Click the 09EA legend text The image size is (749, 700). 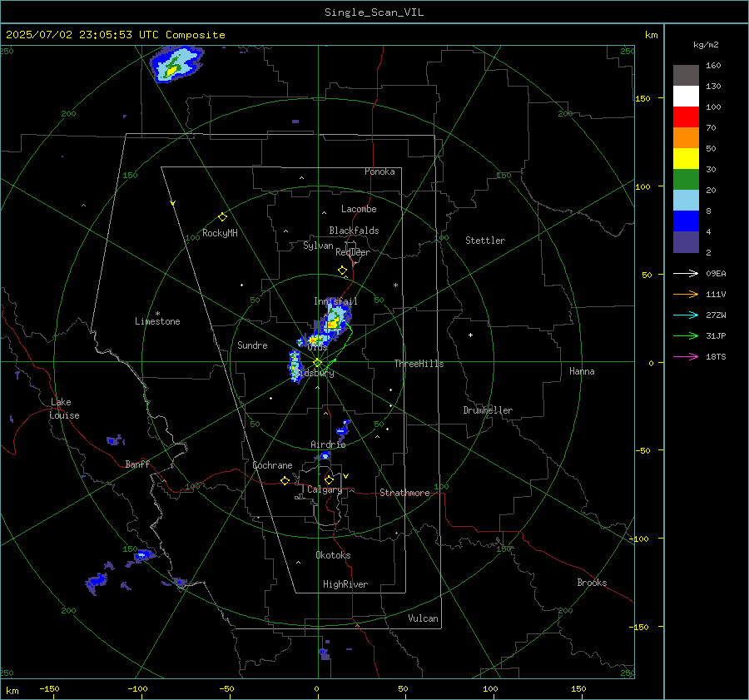(716, 273)
